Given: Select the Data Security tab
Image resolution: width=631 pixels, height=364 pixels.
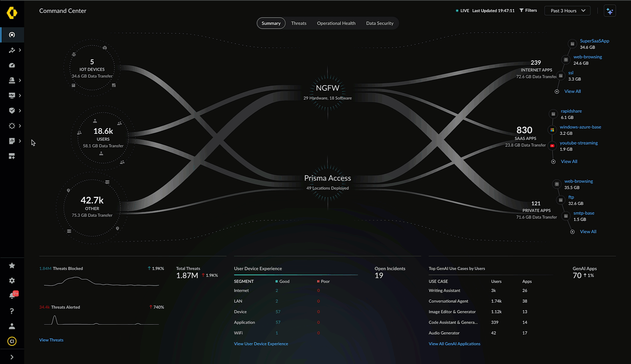Looking at the screenshot, I should click(379, 23).
